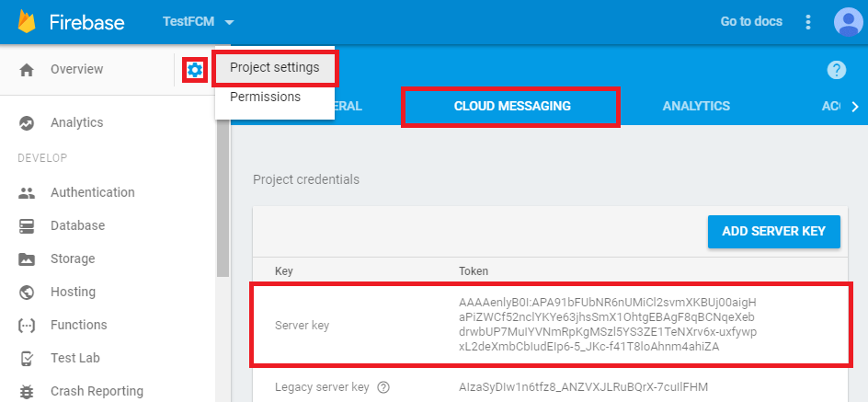Click the Storage image icon
This screenshot has width=868, height=402.
point(27,259)
